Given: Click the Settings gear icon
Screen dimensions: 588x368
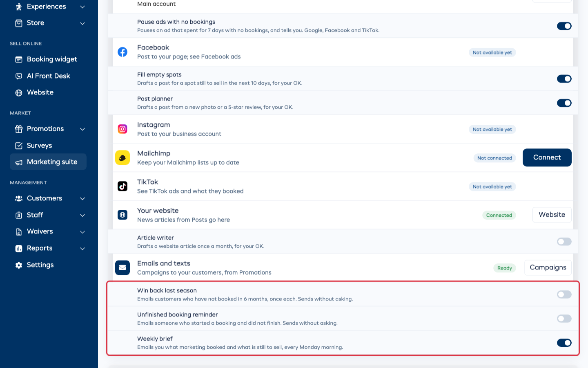Looking at the screenshot, I should click(x=19, y=265).
